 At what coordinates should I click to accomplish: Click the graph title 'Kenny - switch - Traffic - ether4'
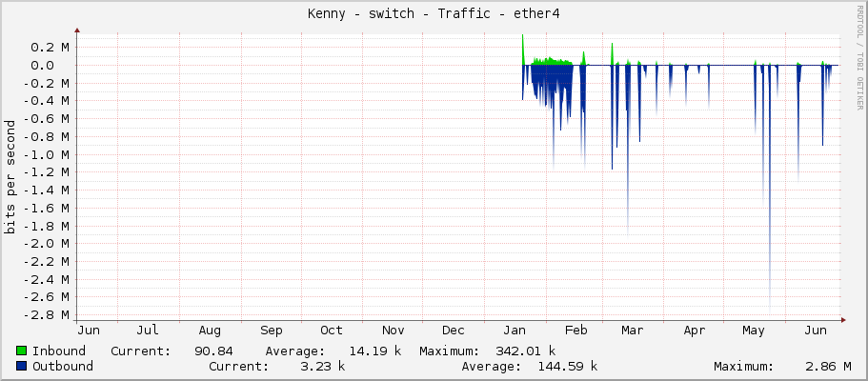[434, 14]
